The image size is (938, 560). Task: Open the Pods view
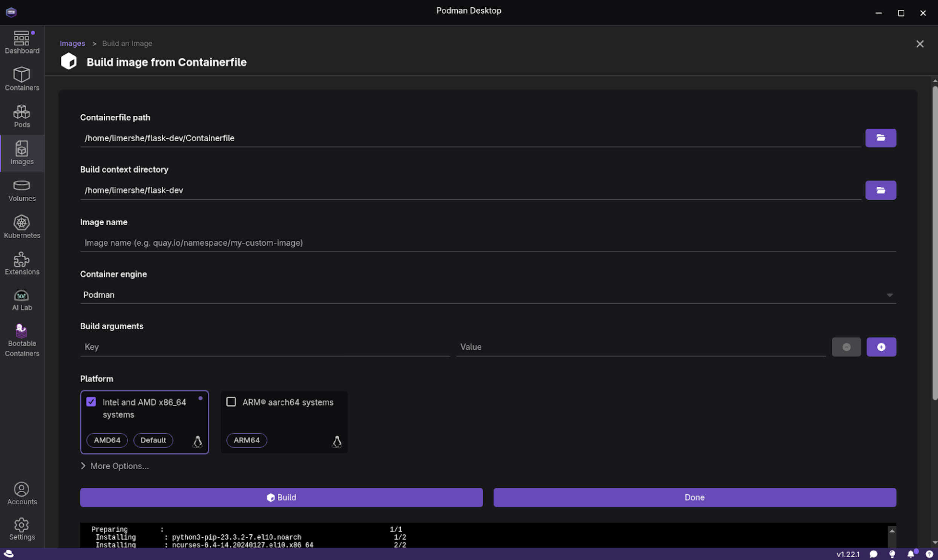[22, 116]
